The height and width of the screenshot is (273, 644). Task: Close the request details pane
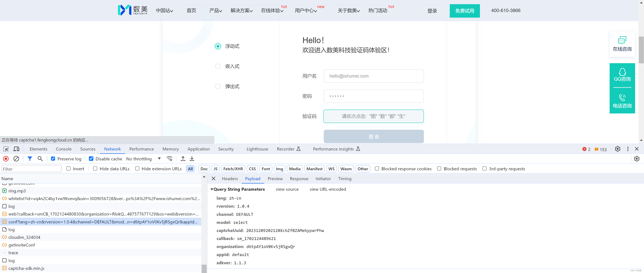pos(214,179)
